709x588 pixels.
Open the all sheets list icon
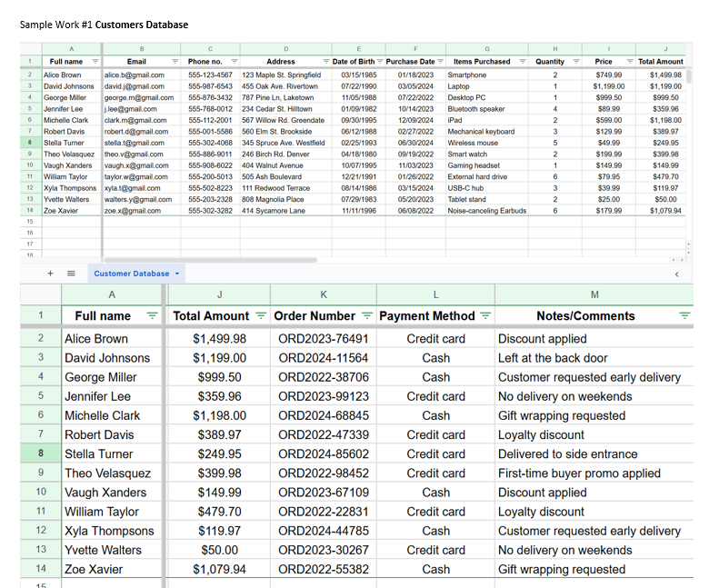(x=71, y=274)
